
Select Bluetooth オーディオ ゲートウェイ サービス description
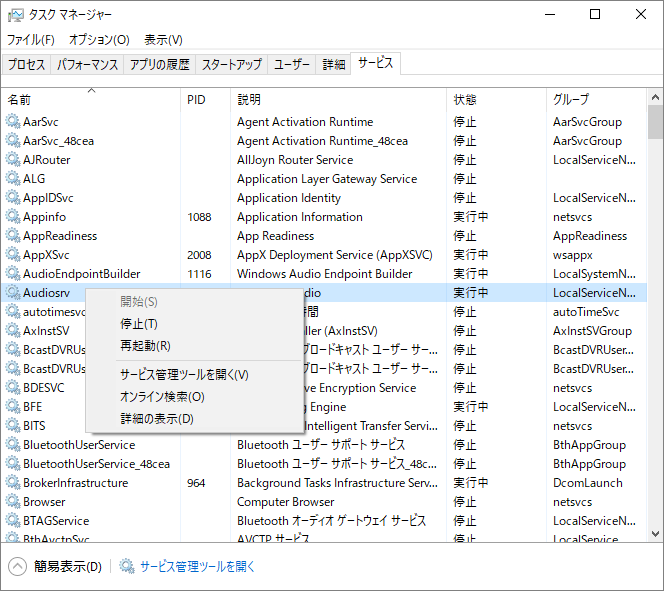coord(332,521)
